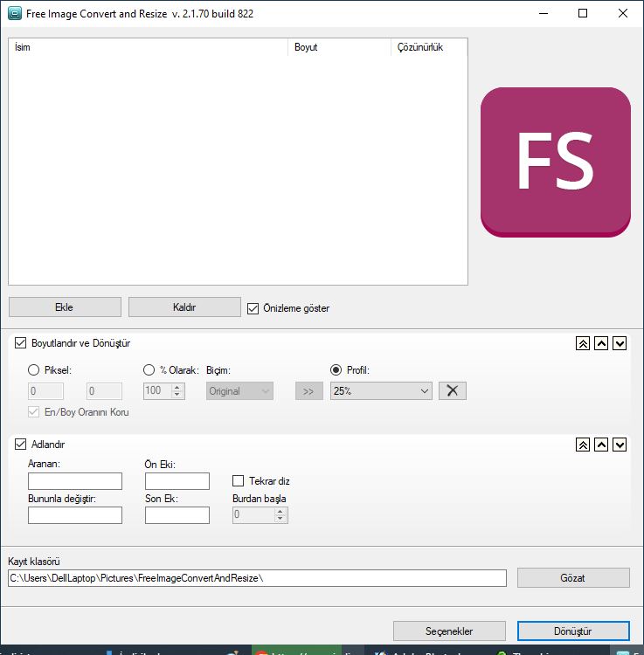
Task: Increase the % Olarak spinner value
Action: click(x=177, y=387)
